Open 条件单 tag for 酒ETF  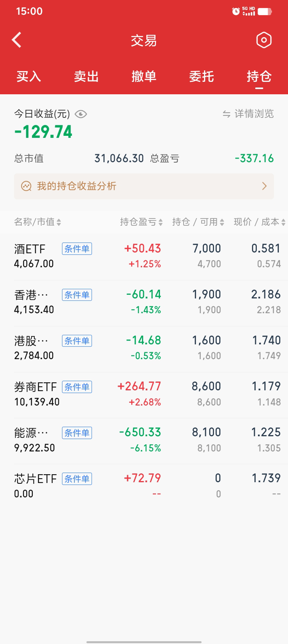point(77,249)
